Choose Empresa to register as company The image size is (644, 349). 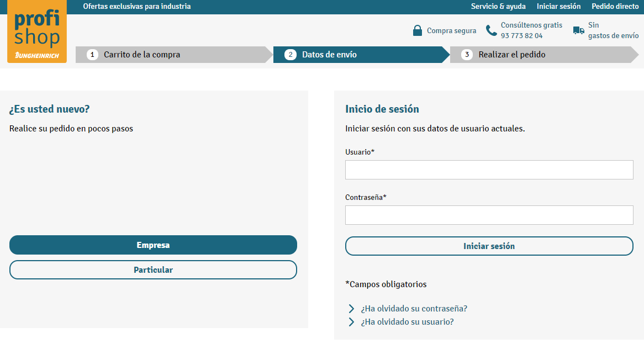click(153, 245)
